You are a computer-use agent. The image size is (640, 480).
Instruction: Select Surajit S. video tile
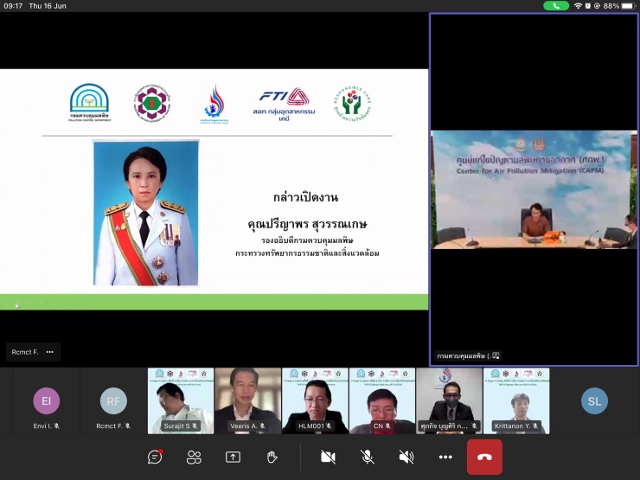click(181, 400)
